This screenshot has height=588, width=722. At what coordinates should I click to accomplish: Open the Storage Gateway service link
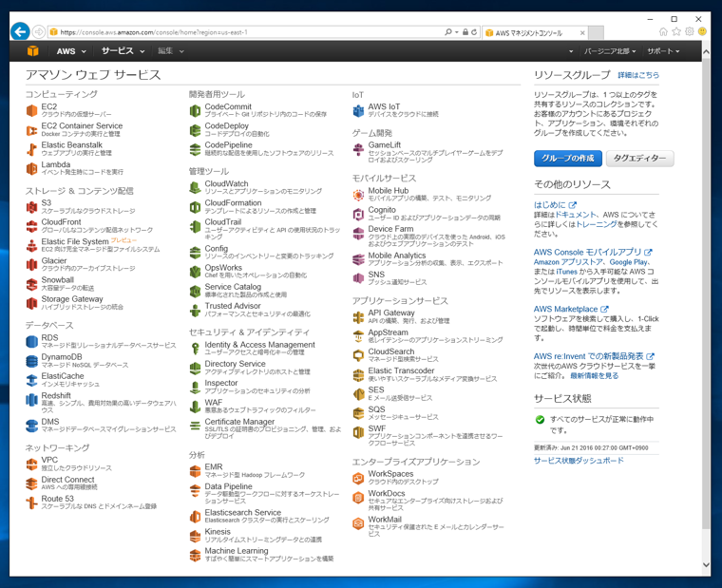coord(72,299)
